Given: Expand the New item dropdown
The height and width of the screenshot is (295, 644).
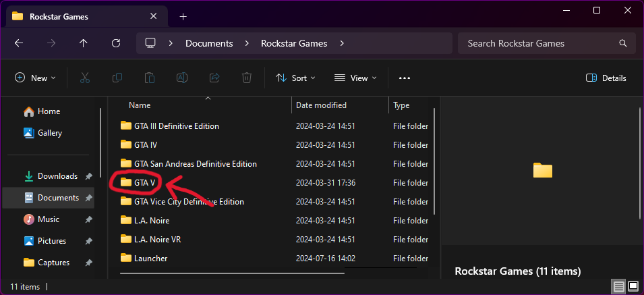Looking at the screenshot, I should pos(35,78).
